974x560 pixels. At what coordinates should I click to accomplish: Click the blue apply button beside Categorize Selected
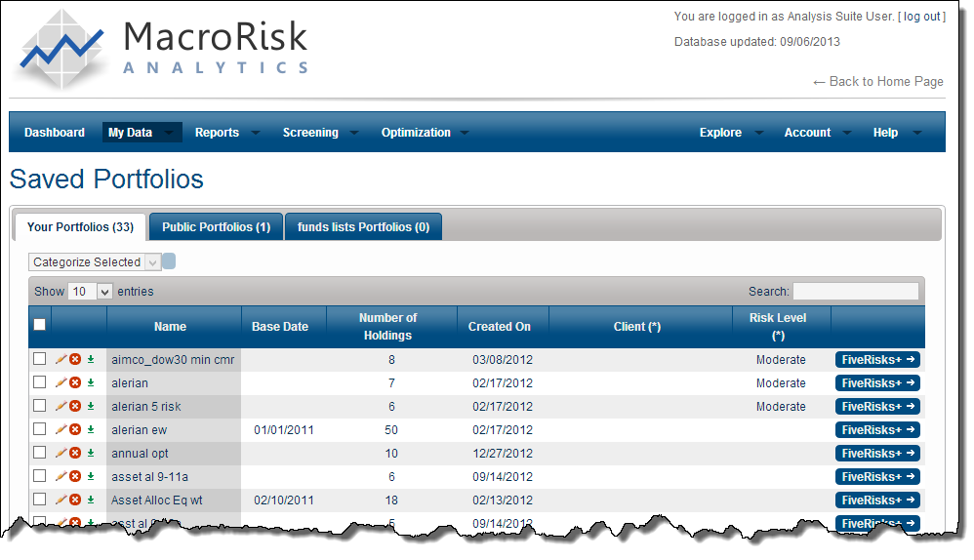(168, 261)
